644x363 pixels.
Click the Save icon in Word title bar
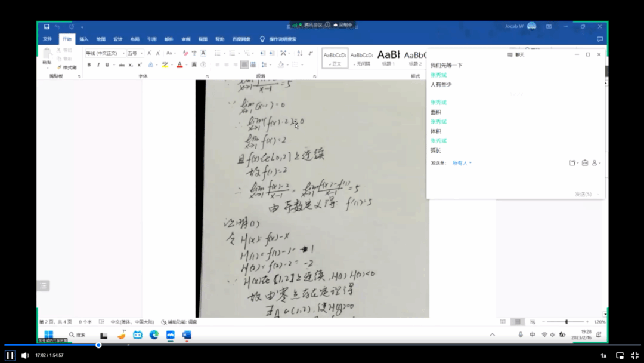click(47, 27)
